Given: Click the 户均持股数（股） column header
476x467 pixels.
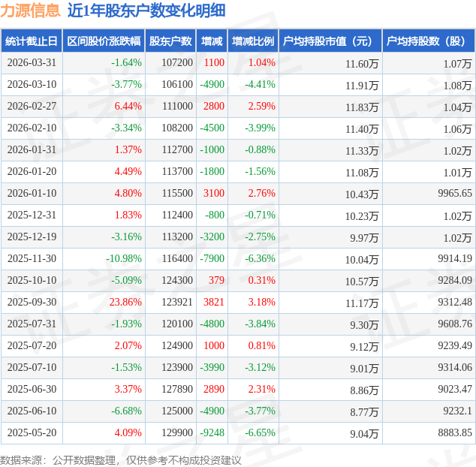Looking at the screenshot, I should tap(428, 41).
